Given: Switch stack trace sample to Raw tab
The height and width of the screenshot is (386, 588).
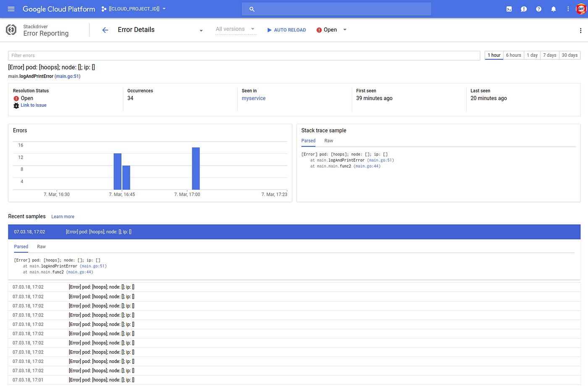Looking at the screenshot, I should coord(328,141).
